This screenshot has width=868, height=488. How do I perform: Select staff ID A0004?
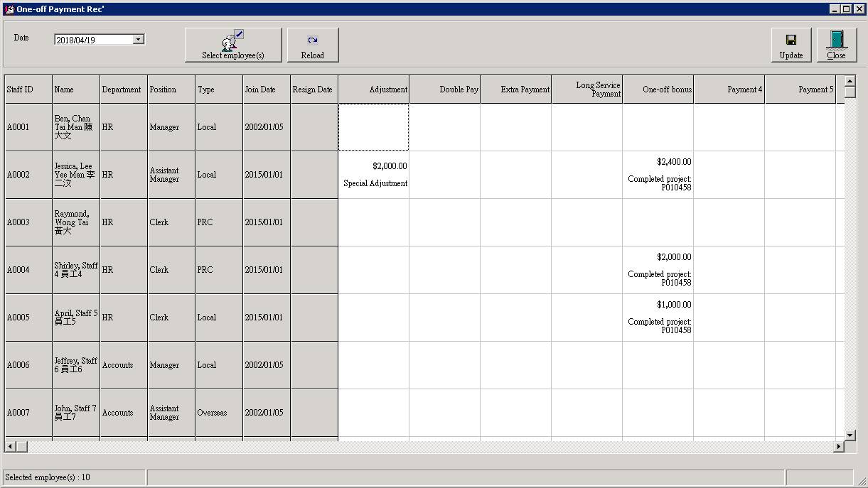(28, 270)
